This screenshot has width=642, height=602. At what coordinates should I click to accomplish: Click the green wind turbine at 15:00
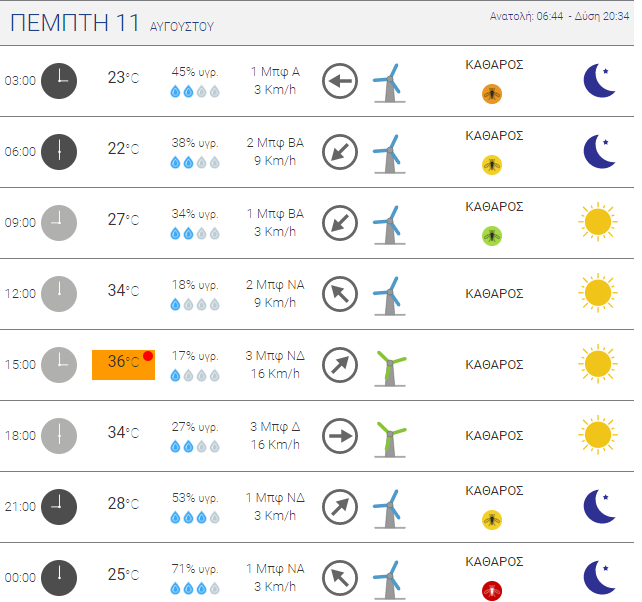click(x=390, y=368)
